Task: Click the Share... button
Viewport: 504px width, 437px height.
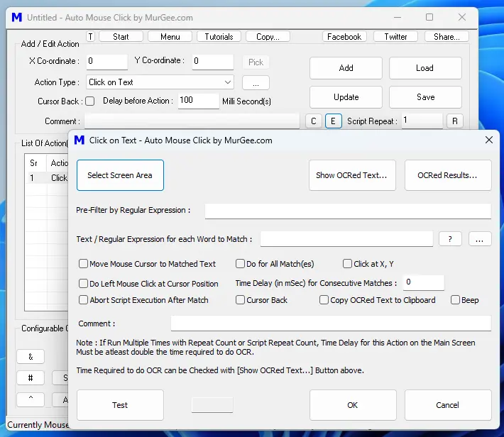Action: coord(447,37)
